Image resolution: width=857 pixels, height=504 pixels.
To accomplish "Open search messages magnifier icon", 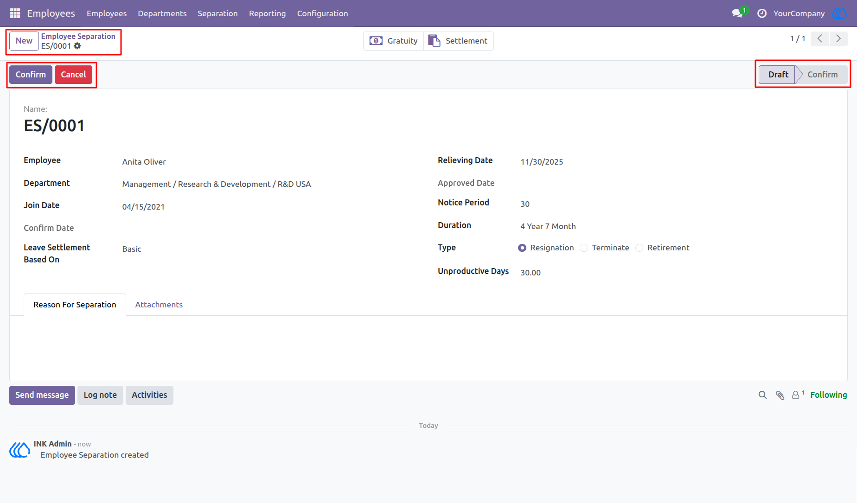I will [762, 395].
